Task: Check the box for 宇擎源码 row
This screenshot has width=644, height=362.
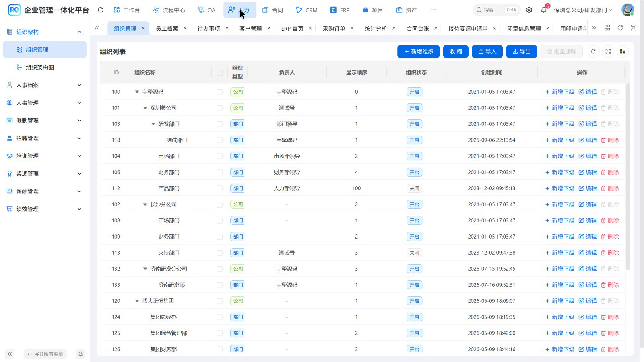Action: pyautogui.click(x=219, y=92)
